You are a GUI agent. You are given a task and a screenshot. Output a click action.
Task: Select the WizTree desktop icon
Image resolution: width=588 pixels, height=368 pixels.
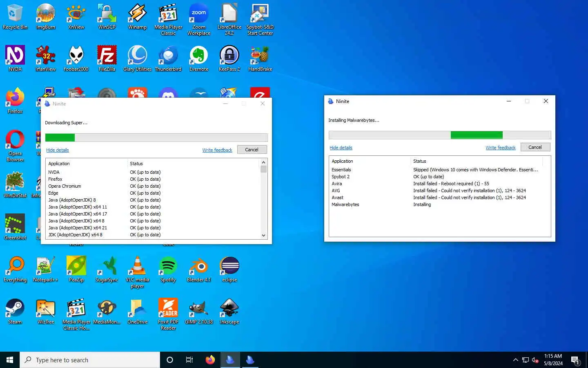click(x=45, y=311)
